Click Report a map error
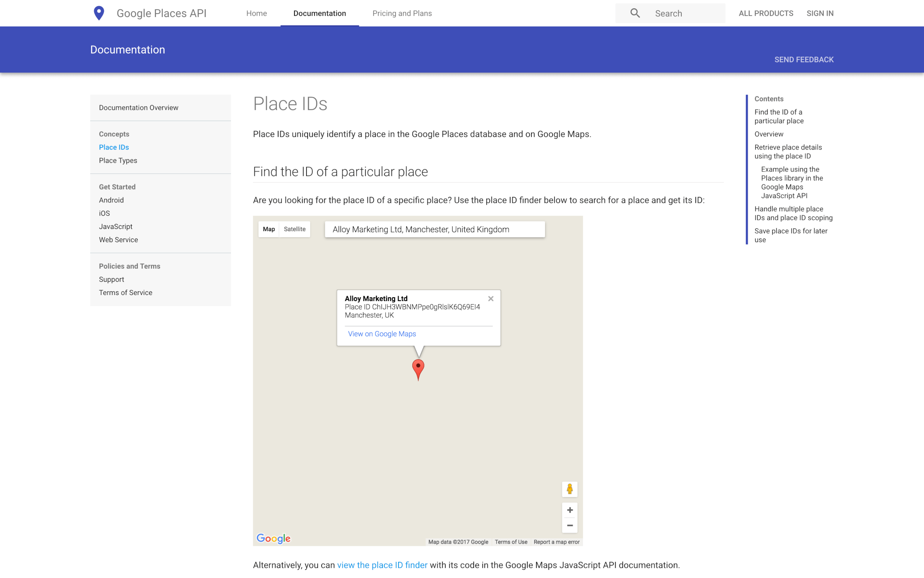924x578 pixels. 556,542
